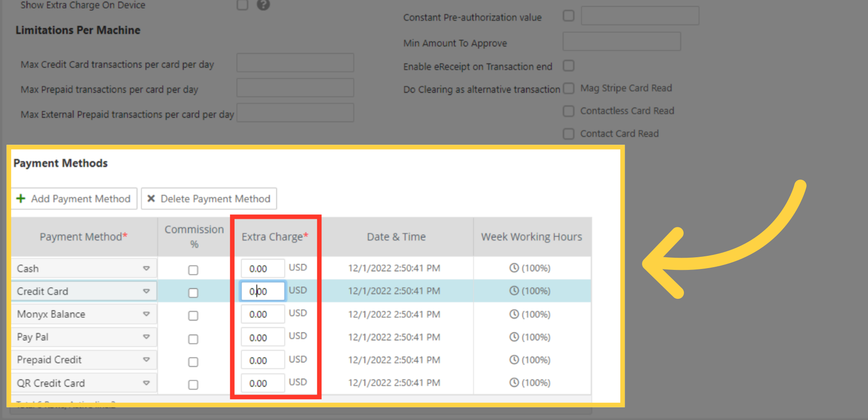This screenshot has height=420, width=868.
Task: Open the Monyx Balance payment method dropdown
Action: tap(146, 314)
